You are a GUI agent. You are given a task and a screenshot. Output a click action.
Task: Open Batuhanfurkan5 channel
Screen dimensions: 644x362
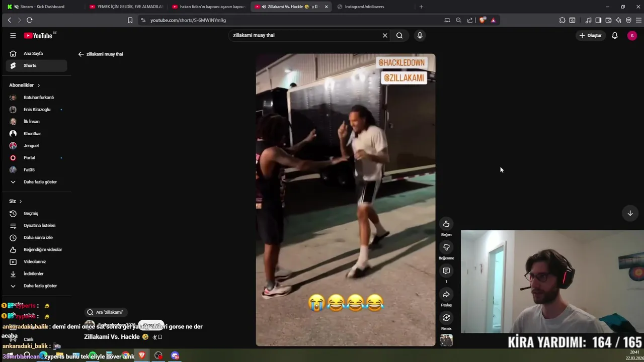pyautogui.click(x=36, y=98)
